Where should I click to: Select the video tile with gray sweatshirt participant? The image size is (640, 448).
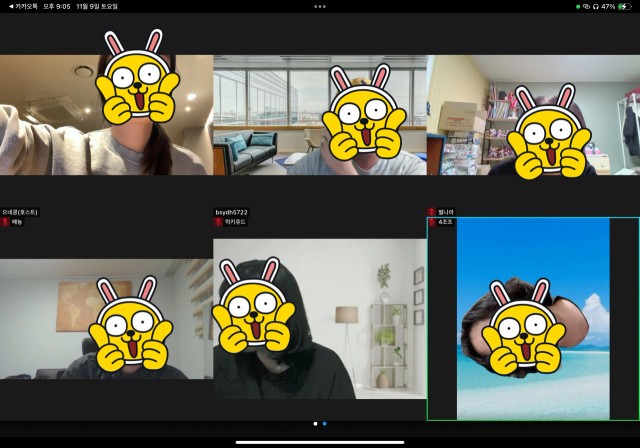[107, 115]
